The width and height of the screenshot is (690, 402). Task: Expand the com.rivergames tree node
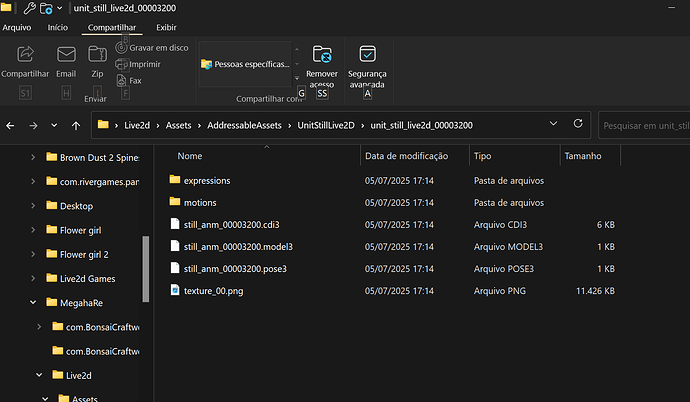tap(33, 181)
